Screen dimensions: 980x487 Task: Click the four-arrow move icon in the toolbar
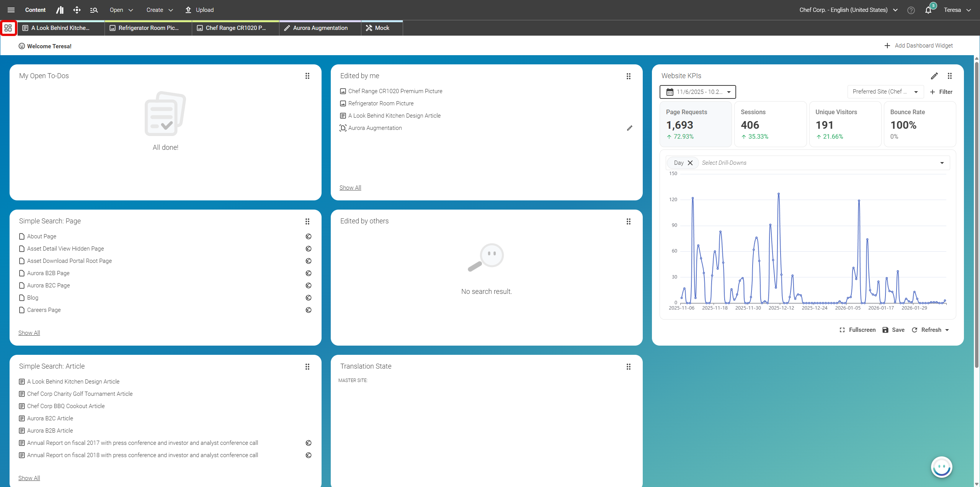click(x=77, y=10)
